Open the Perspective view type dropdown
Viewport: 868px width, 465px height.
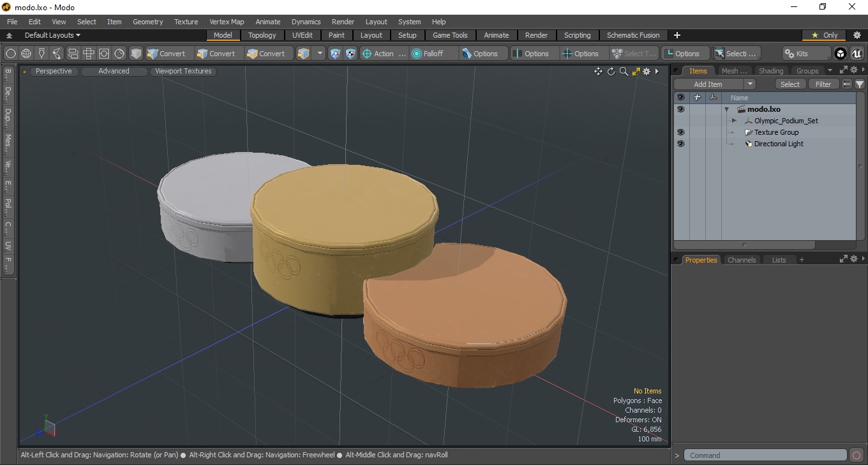tap(54, 72)
